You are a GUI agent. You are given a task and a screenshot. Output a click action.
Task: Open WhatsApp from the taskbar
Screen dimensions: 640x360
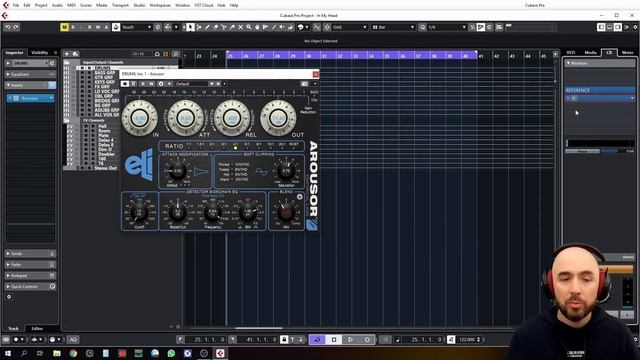point(171,353)
